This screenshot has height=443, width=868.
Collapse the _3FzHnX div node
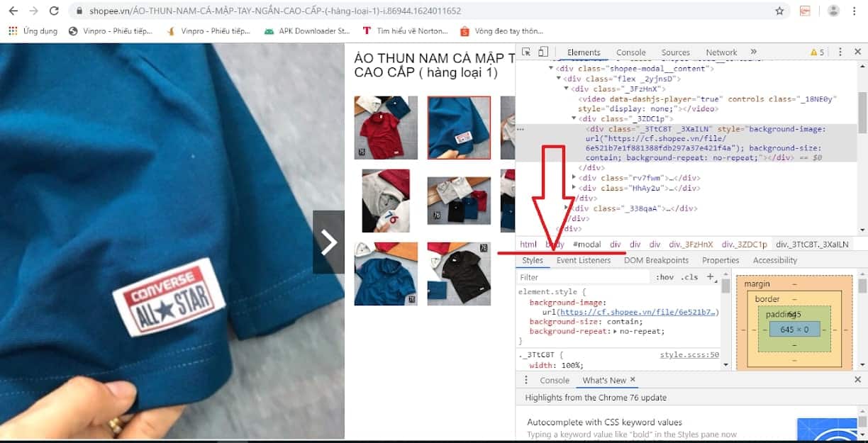[x=566, y=89]
